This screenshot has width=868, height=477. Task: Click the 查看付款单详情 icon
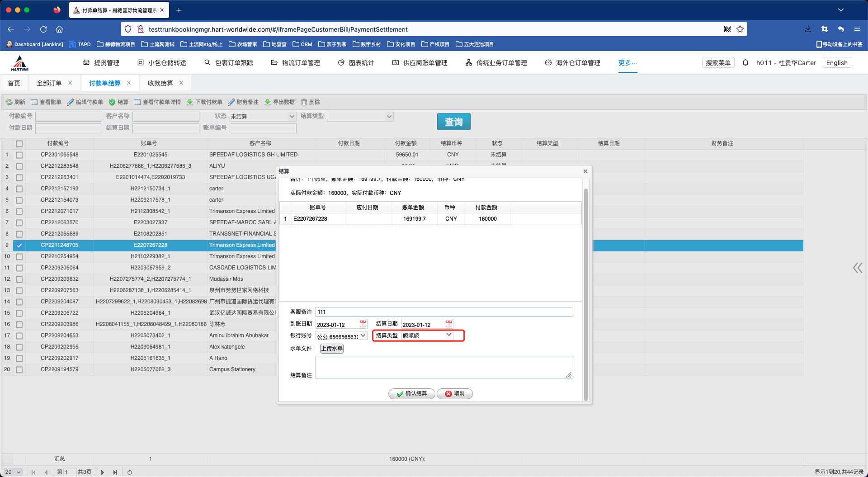[x=138, y=102]
